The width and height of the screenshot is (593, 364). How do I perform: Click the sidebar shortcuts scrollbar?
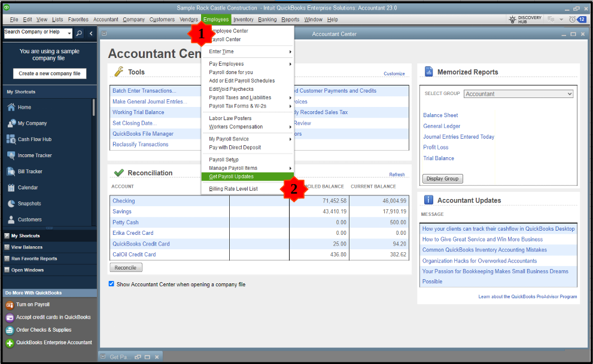tap(93, 107)
